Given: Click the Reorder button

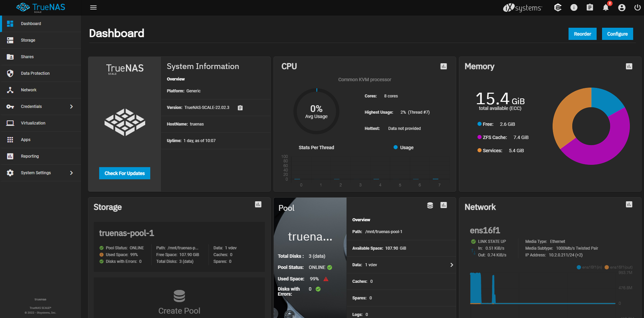Looking at the screenshot, I should coord(582,34).
